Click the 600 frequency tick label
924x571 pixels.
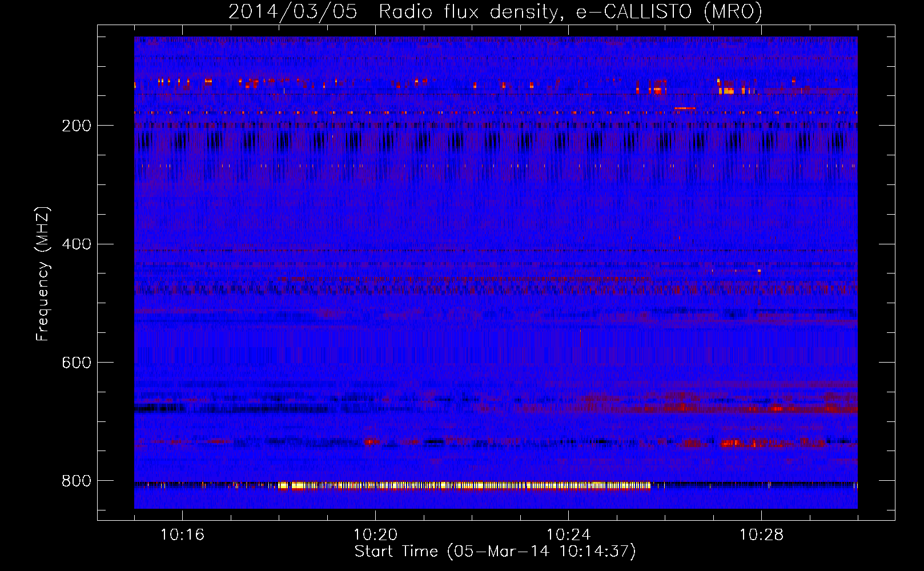click(77, 363)
